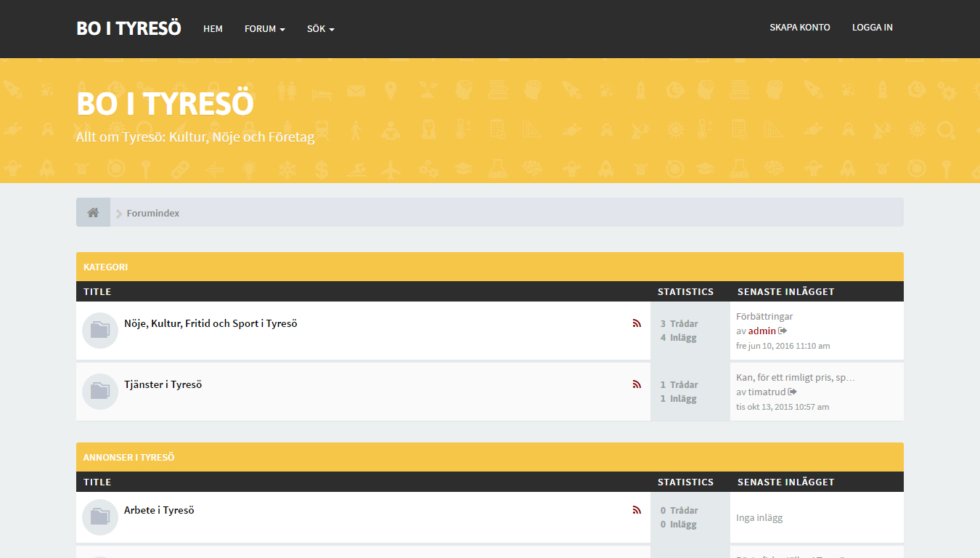Go to HEM in navigation bar
Screen dimensions: 980x558
213,29
